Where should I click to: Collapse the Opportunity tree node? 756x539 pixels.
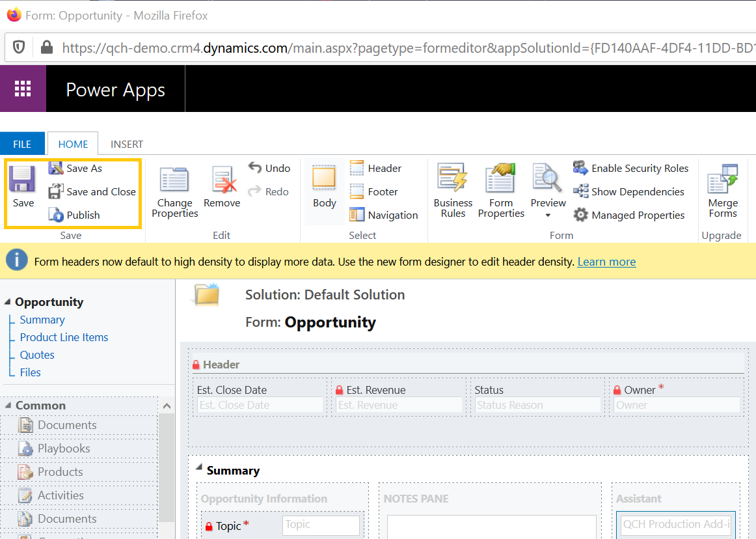click(8, 301)
